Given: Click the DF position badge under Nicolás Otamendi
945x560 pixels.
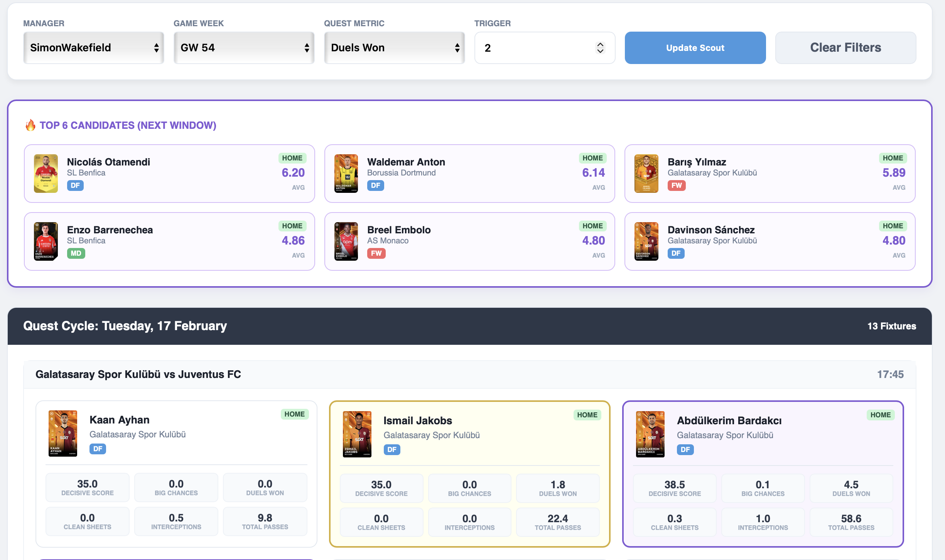Looking at the screenshot, I should click(x=75, y=186).
